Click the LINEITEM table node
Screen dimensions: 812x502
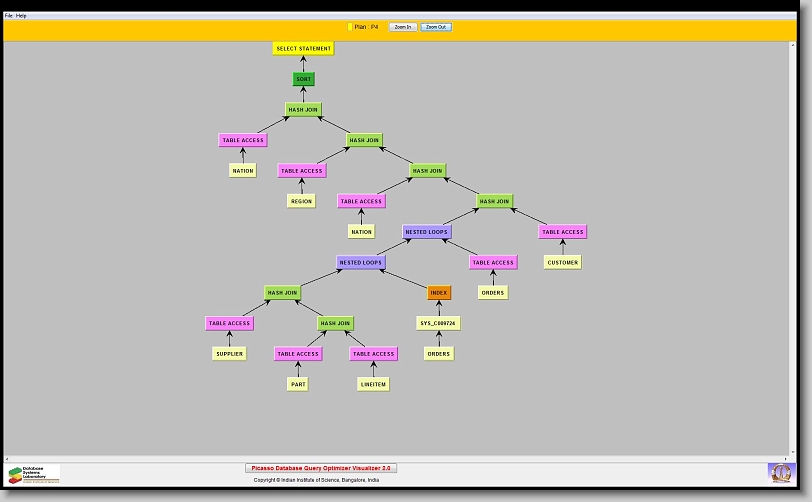tap(373, 384)
